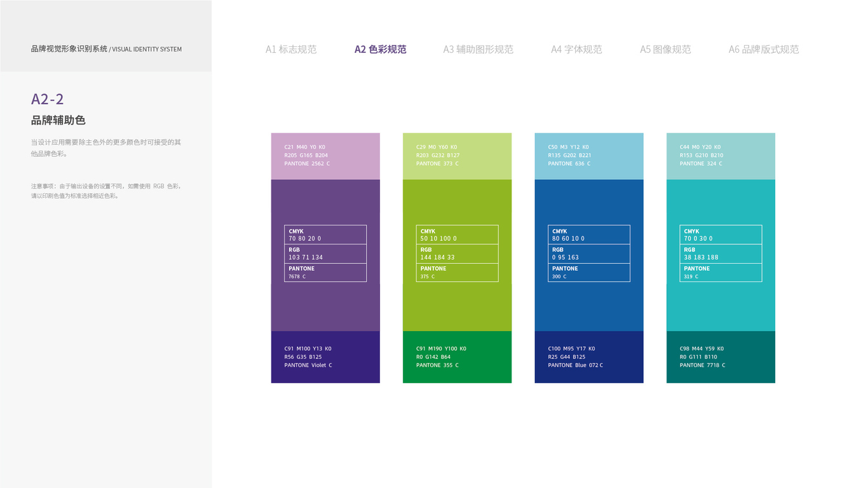Click the R0 G111 B110 text
Viewport: 868px width, 488px height.
[698, 356]
